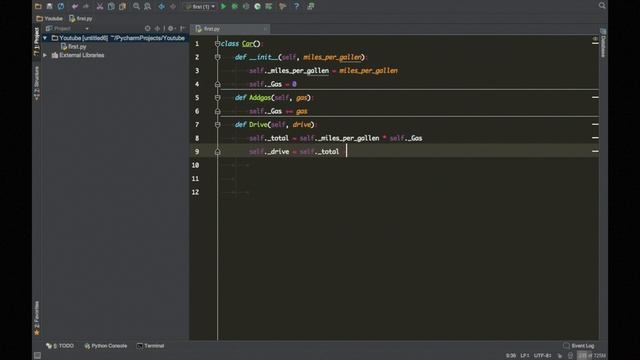Select the Youtube root folder row

point(115,38)
